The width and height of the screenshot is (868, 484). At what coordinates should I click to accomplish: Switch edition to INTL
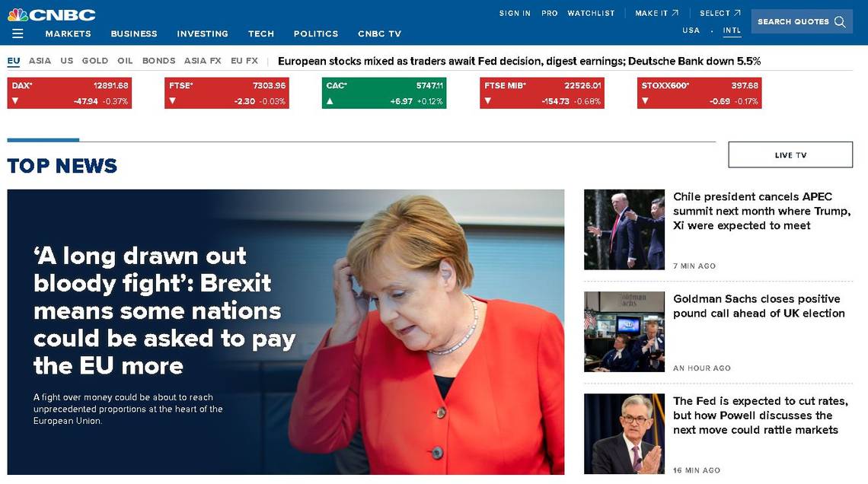pyautogui.click(x=732, y=30)
